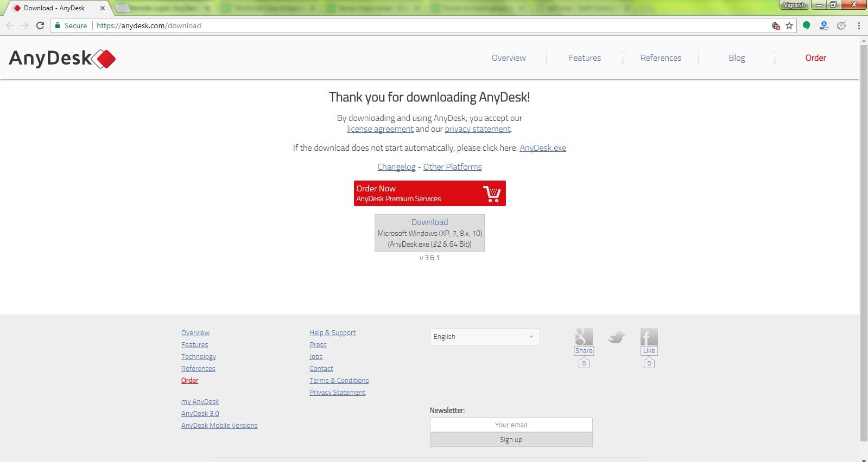Click the heading Thank you for downloading AnyDesk!
Screen dimensions: 868x462
[429, 98]
